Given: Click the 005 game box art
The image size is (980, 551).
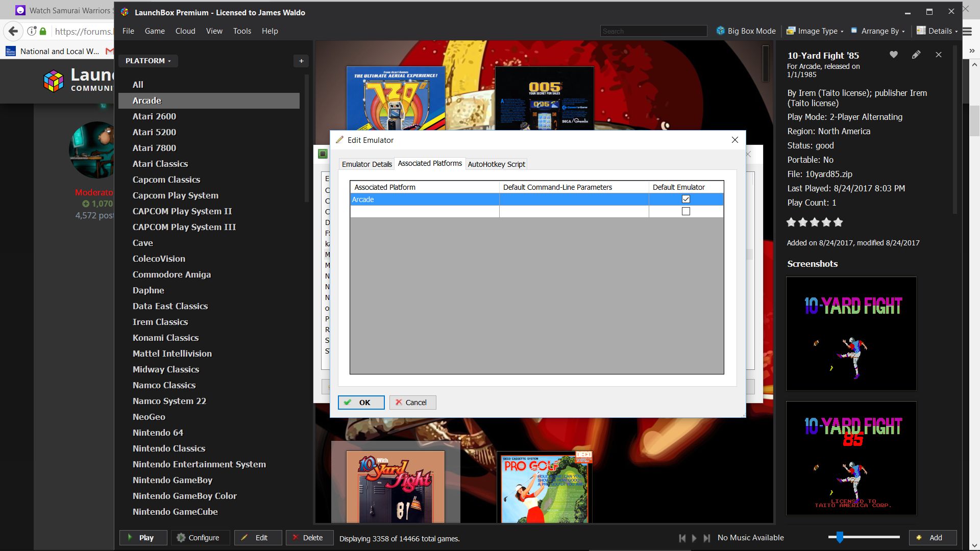Looking at the screenshot, I should (545, 98).
